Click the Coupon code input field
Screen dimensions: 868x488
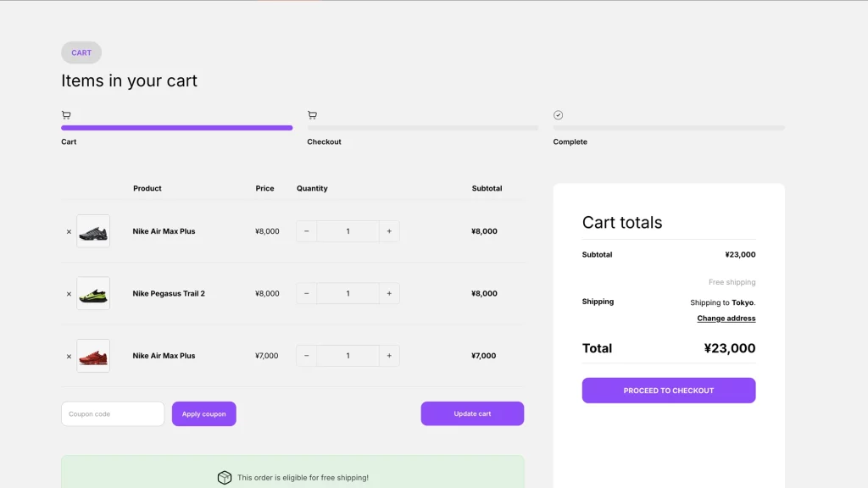[113, 414]
